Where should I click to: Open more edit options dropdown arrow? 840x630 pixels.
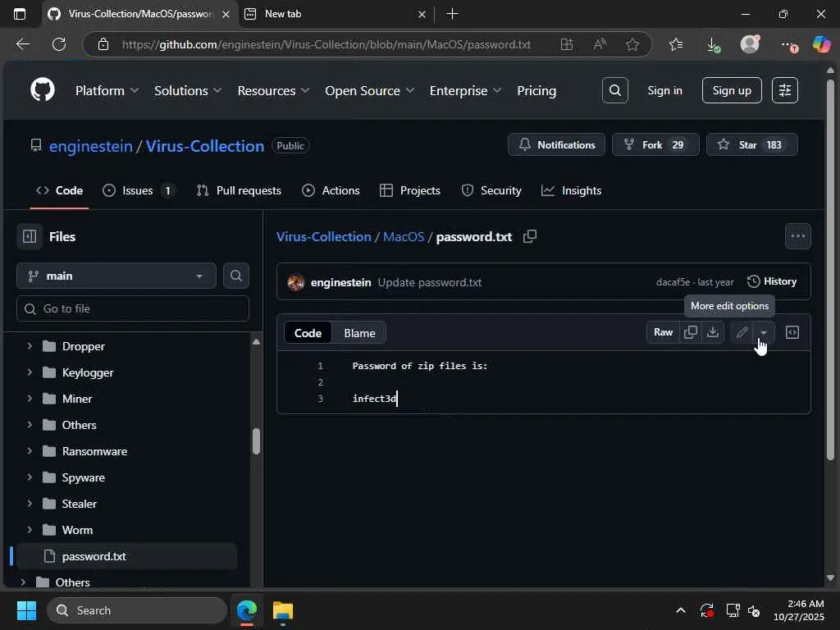[x=764, y=332]
